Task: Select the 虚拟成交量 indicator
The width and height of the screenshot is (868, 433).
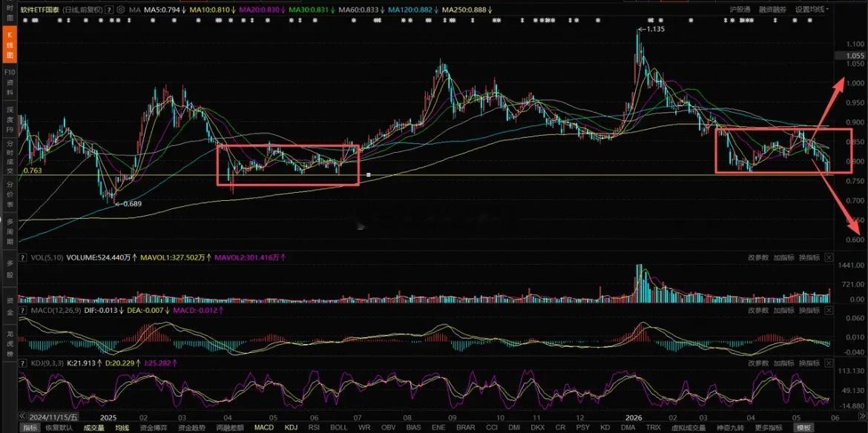Action: 688,428
